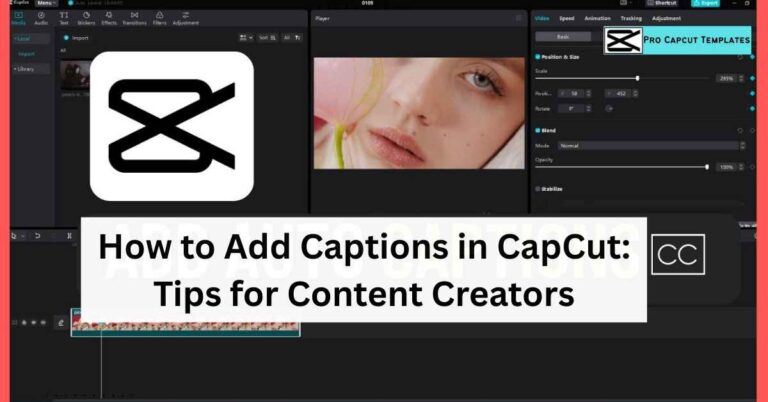Click the video preview in Player
Screen dimensions: 768x402
click(x=419, y=113)
